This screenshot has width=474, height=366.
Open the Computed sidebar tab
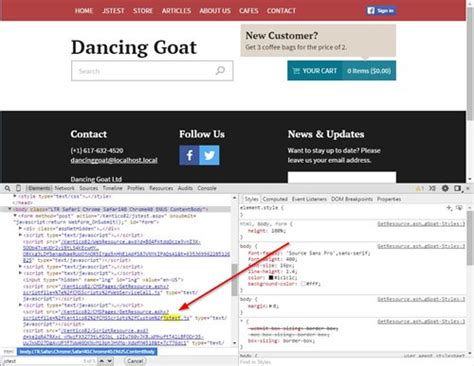pos(275,199)
